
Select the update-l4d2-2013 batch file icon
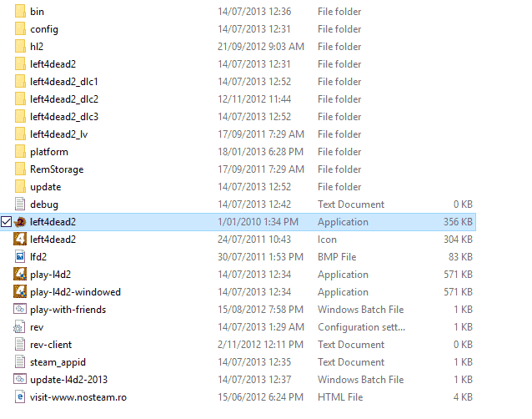coord(20,379)
